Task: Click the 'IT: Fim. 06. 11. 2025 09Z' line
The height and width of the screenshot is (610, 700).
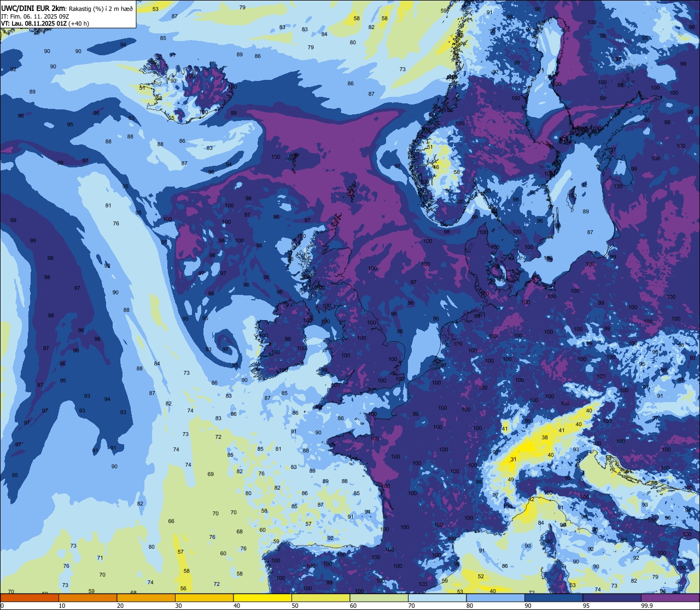Action: [x=35, y=16]
